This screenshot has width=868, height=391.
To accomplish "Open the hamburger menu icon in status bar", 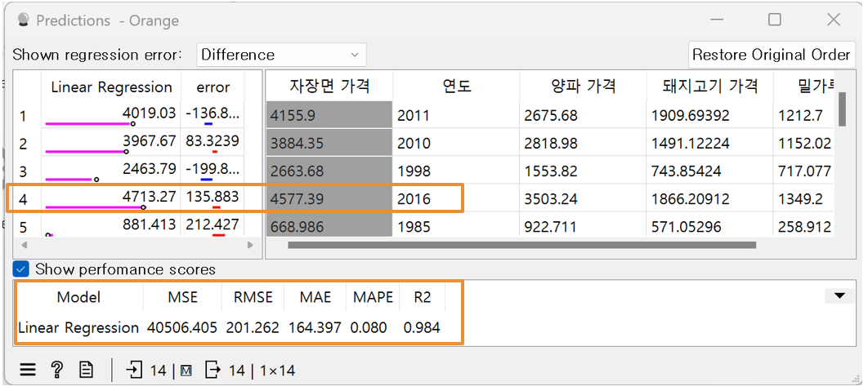I will point(27,370).
